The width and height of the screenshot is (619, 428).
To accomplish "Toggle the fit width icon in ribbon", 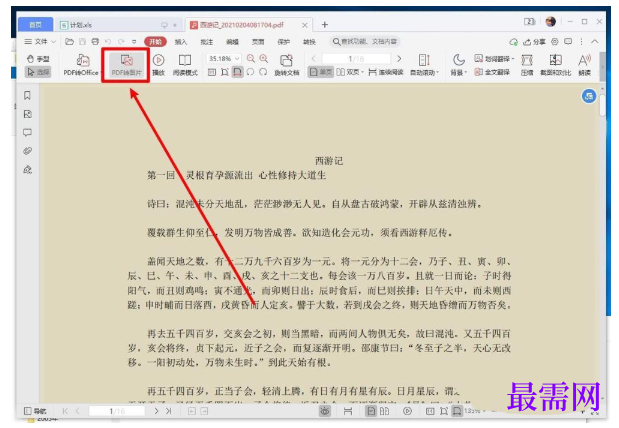I will coord(237,72).
